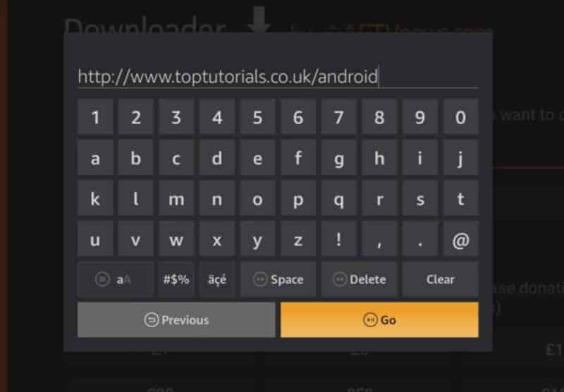Select the Clear key

[x=440, y=279]
